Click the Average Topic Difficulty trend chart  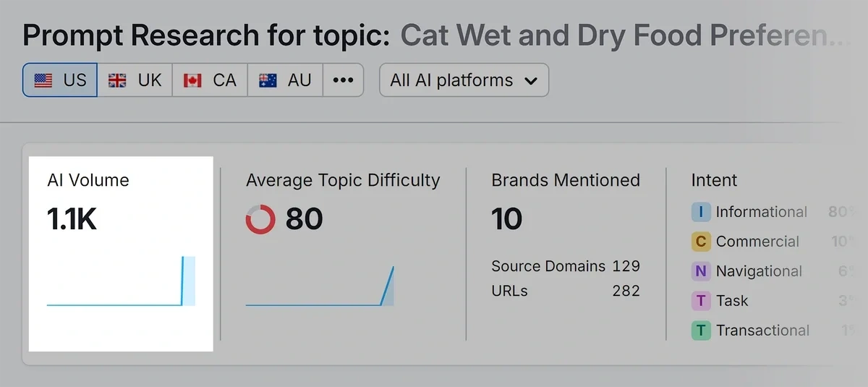coord(320,286)
